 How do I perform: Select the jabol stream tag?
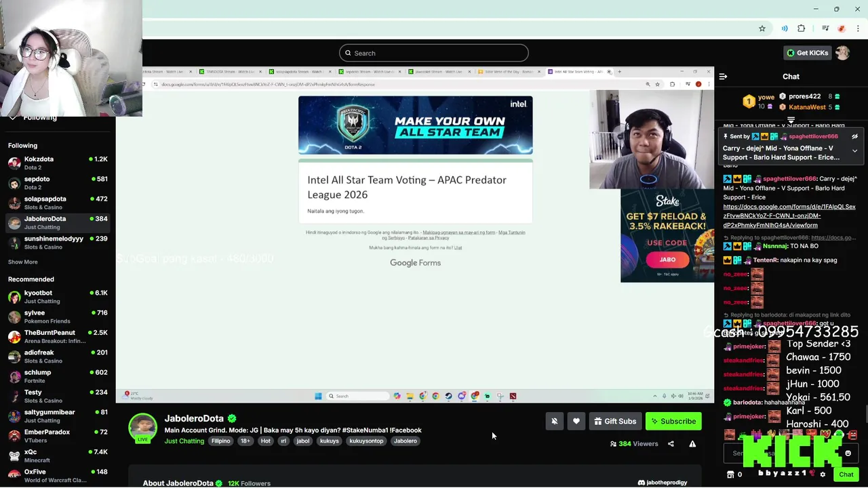(303, 441)
